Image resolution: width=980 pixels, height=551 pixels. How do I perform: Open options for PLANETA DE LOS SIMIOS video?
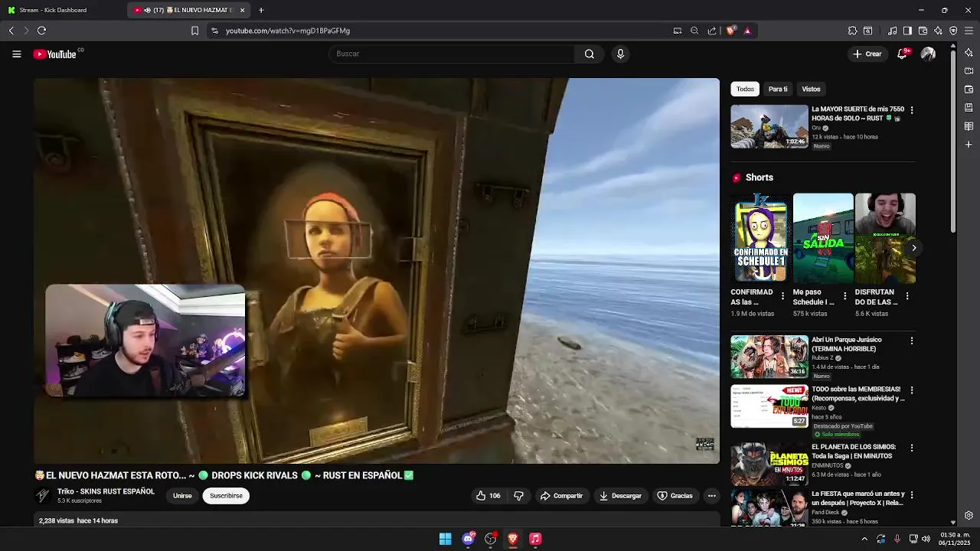click(x=911, y=448)
